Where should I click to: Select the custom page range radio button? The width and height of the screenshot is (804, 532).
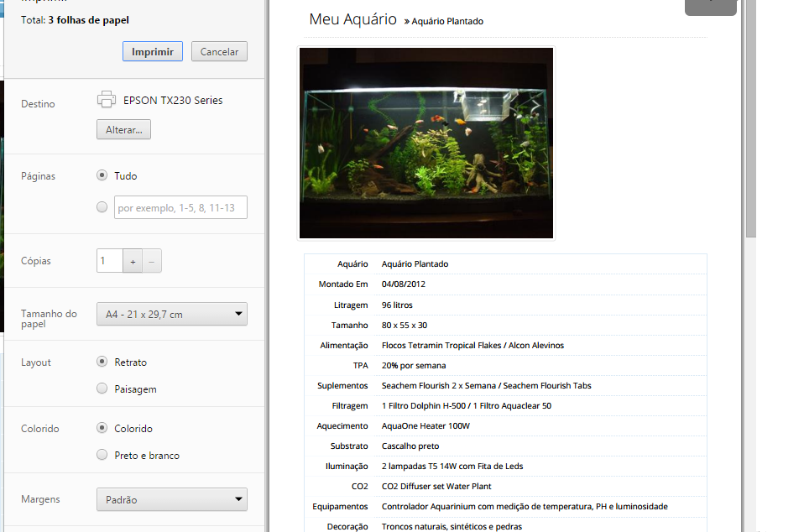point(102,206)
